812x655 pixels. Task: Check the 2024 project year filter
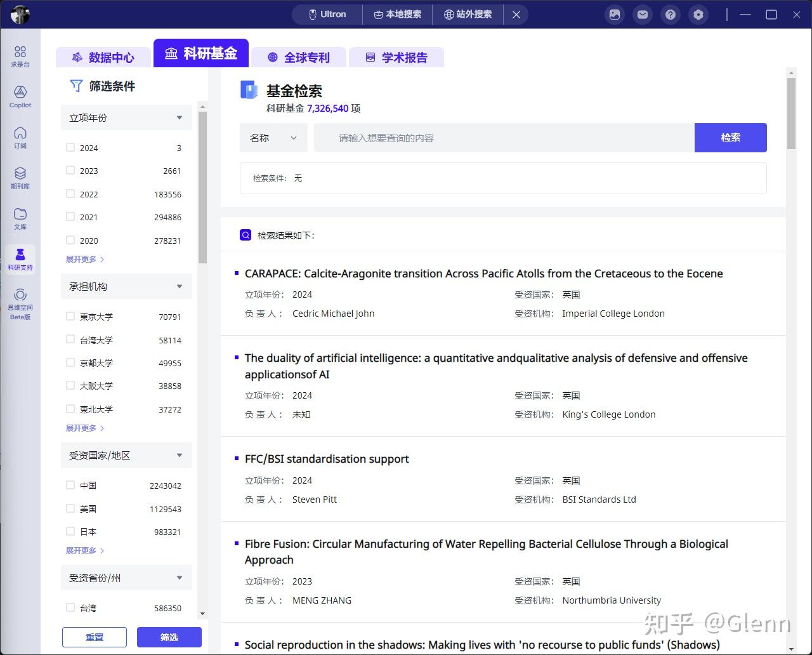click(x=70, y=147)
